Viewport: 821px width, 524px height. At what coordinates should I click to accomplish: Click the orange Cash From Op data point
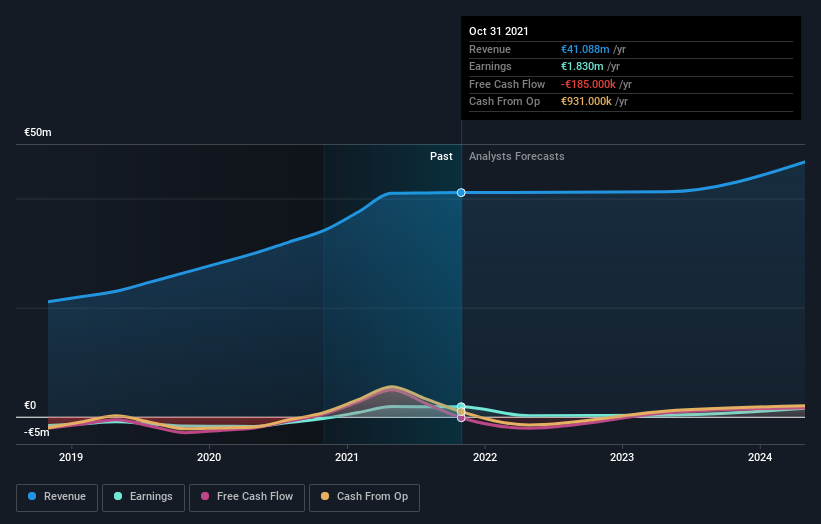pos(461,412)
